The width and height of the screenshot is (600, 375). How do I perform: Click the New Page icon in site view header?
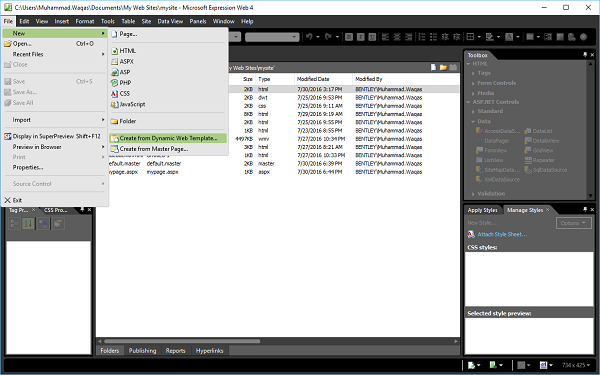pyautogui.click(x=433, y=68)
